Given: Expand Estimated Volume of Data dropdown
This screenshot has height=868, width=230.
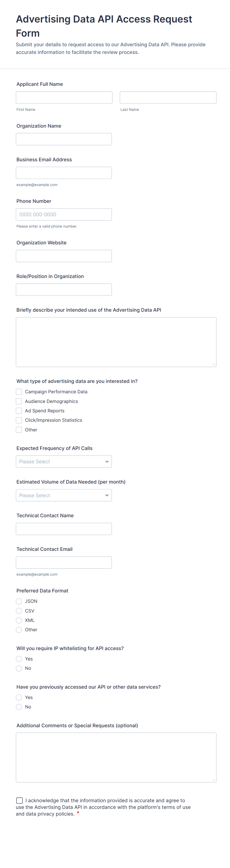Looking at the screenshot, I should (x=64, y=495).
